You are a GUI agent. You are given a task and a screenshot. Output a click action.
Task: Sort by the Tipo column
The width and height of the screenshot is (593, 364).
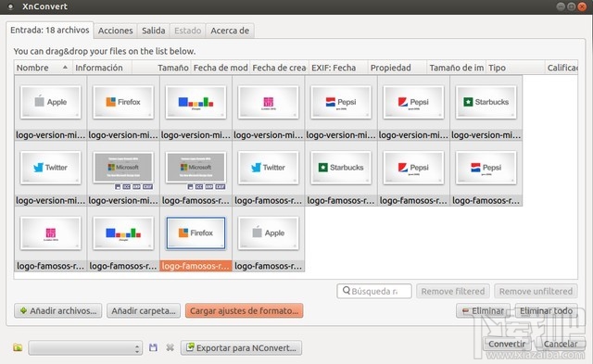point(515,68)
